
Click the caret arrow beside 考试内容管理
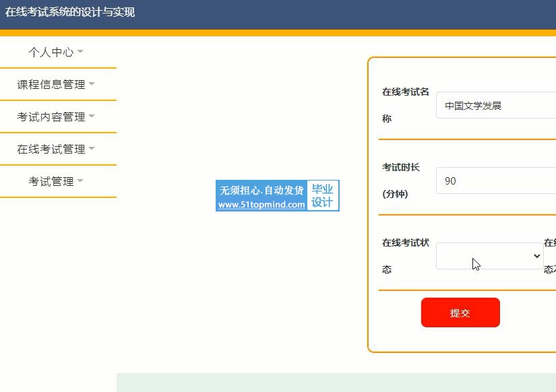(x=92, y=117)
